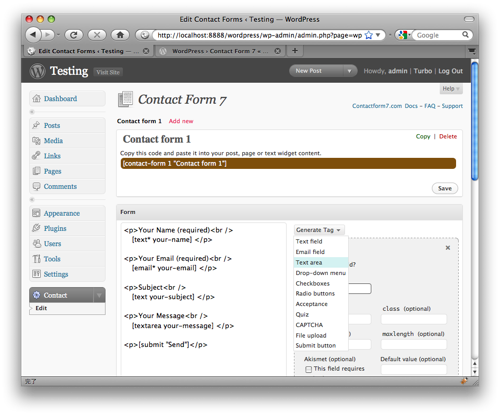Click the vertical page scrollbar thumb

coord(475,121)
